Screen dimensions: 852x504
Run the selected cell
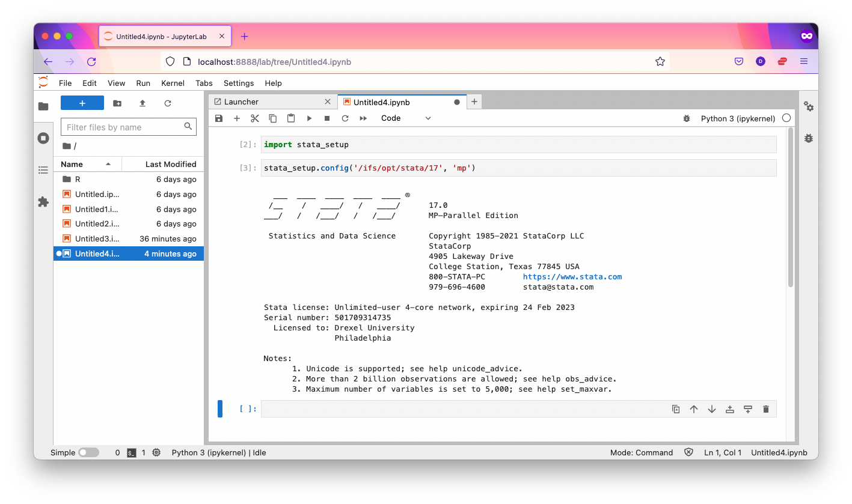309,118
